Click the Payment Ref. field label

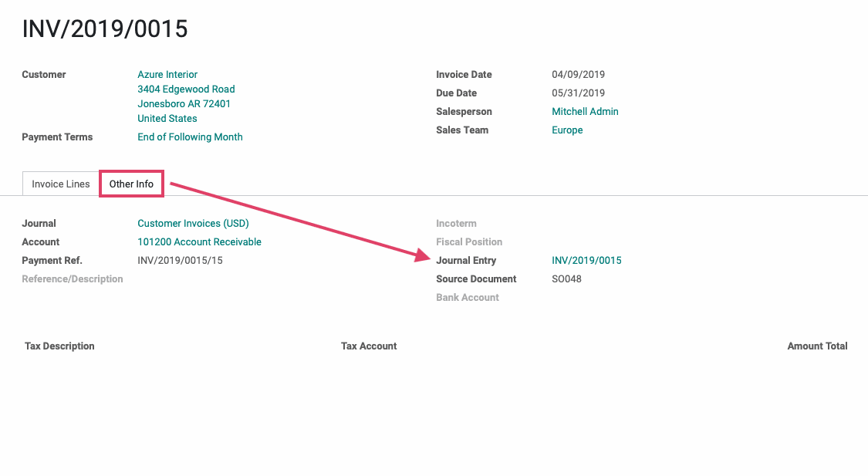[52, 260]
